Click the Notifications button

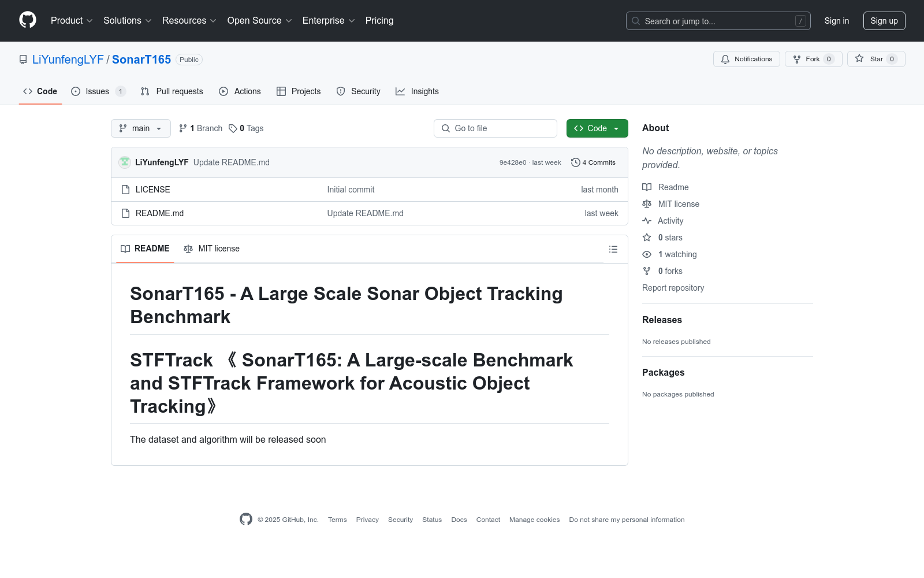click(747, 59)
